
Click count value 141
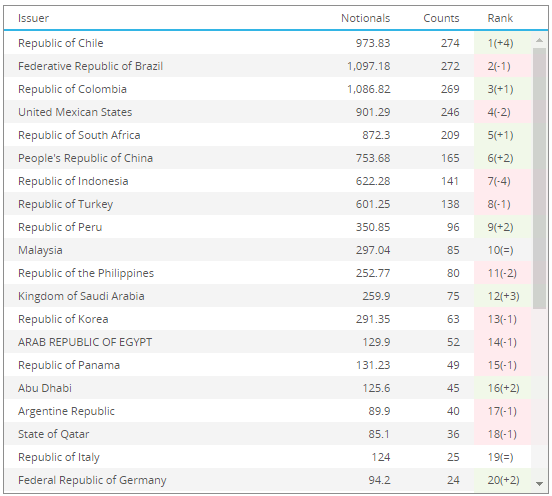click(x=450, y=181)
